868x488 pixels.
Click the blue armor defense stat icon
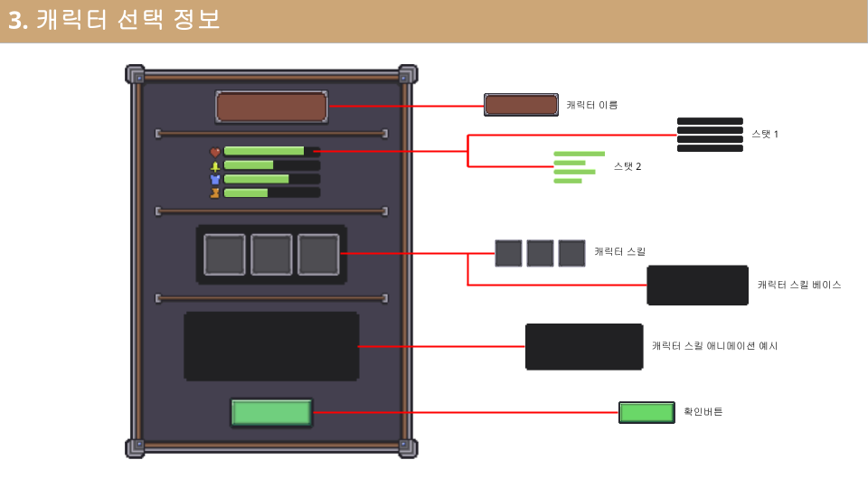tap(215, 179)
